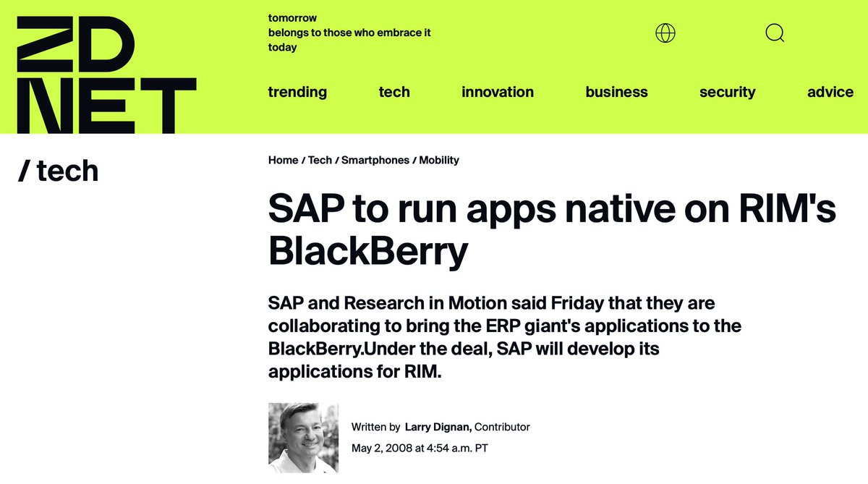Click the 'Written by' label

point(375,427)
